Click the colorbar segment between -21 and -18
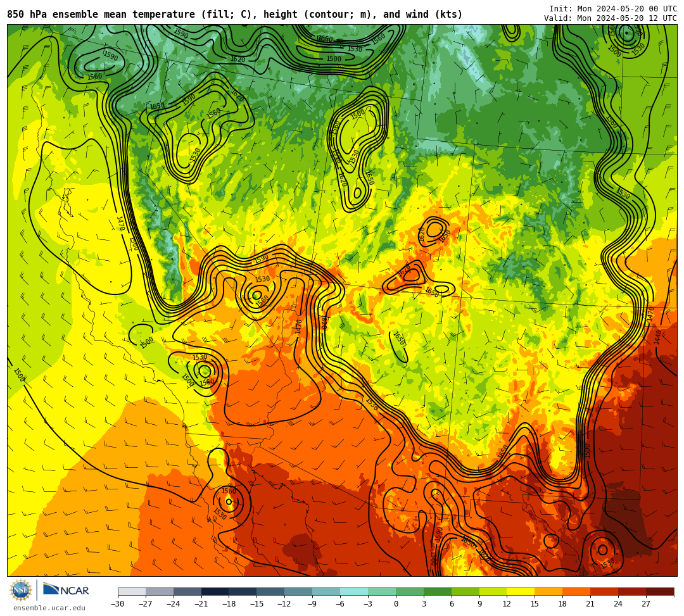The height and width of the screenshot is (616, 684). pyautogui.click(x=215, y=591)
